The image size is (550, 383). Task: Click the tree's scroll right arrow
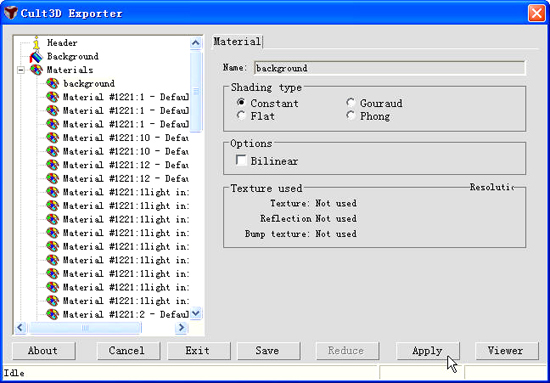tap(182, 328)
